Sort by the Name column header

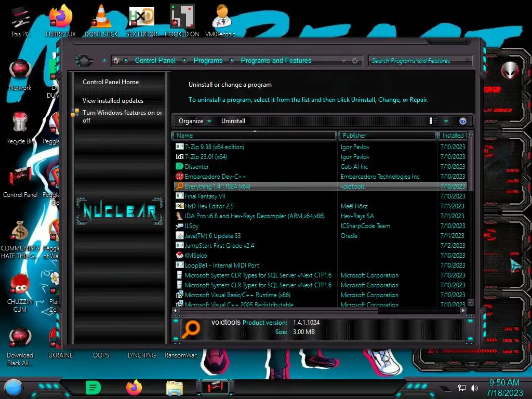[x=255, y=136]
